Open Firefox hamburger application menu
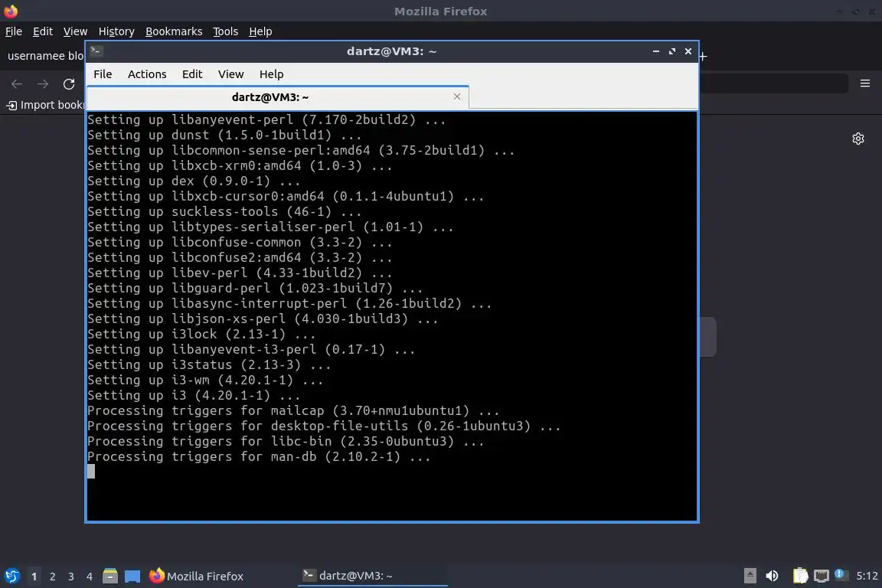Viewport: 882px width, 588px height. pos(865,83)
